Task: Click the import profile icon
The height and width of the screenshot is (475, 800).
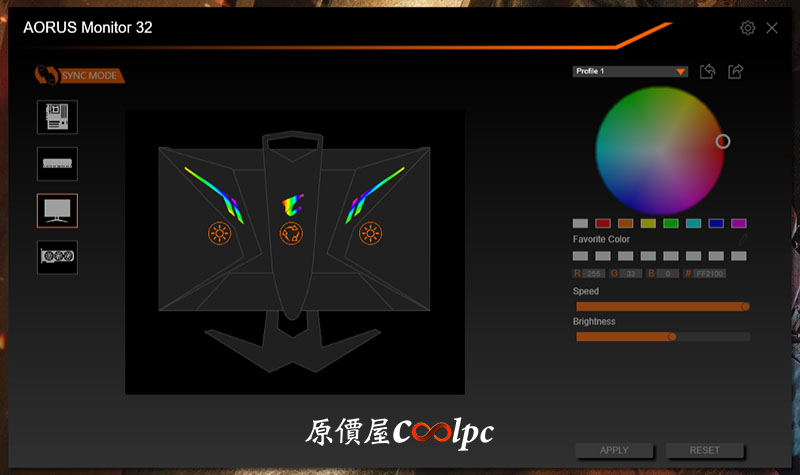Action: pos(708,71)
